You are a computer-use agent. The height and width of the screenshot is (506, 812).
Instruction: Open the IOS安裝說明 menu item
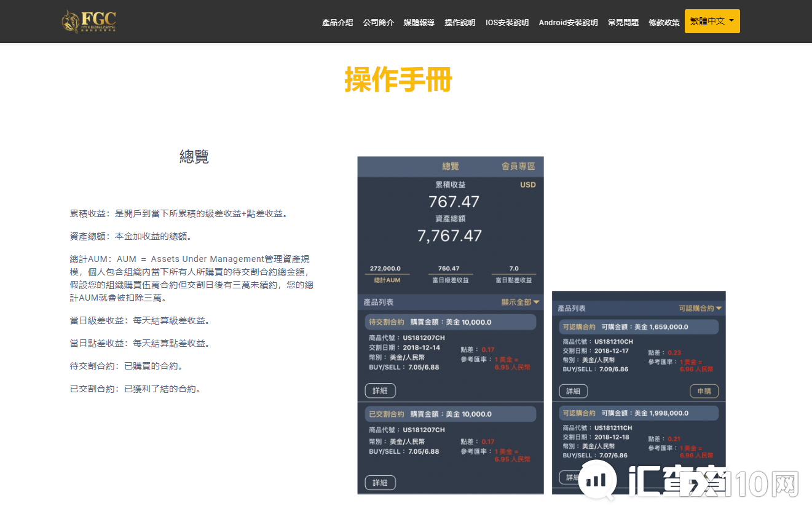507,22
